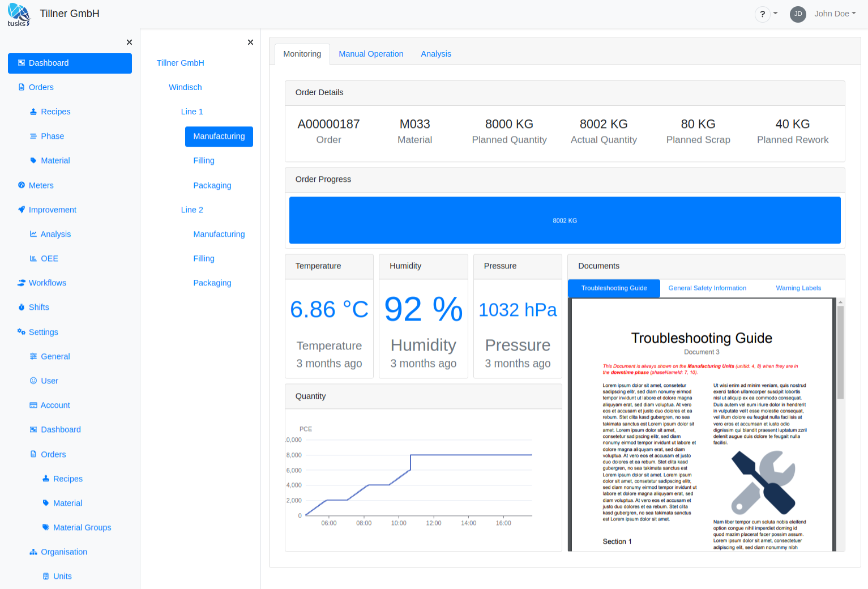The image size is (868, 589).
Task: Switch to the Manual Operation tab
Action: 371,54
